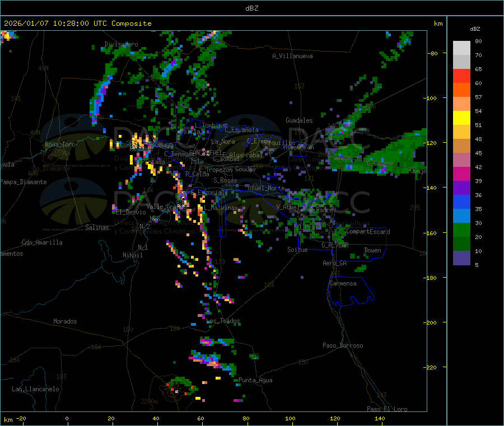Click the 'Goudge' map label
This screenshot has width=504, height=426.
tap(245, 169)
